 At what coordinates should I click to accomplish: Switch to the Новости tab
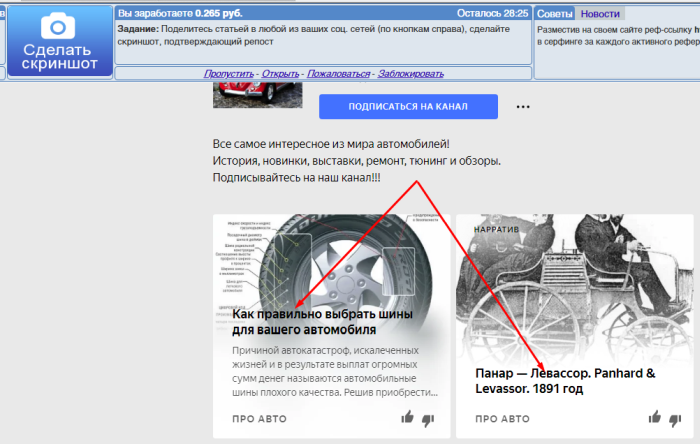pyautogui.click(x=600, y=14)
